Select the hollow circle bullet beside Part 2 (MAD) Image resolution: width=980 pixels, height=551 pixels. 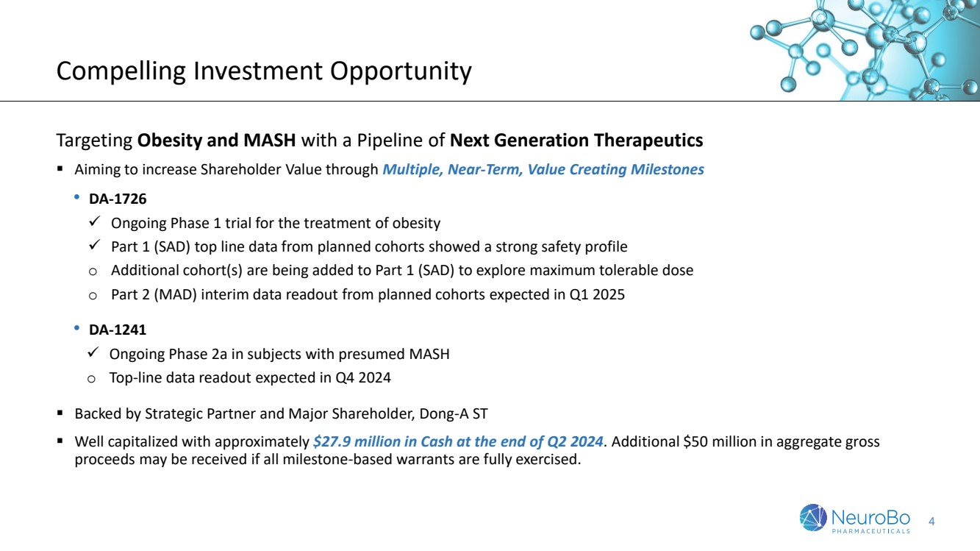tap(93, 294)
